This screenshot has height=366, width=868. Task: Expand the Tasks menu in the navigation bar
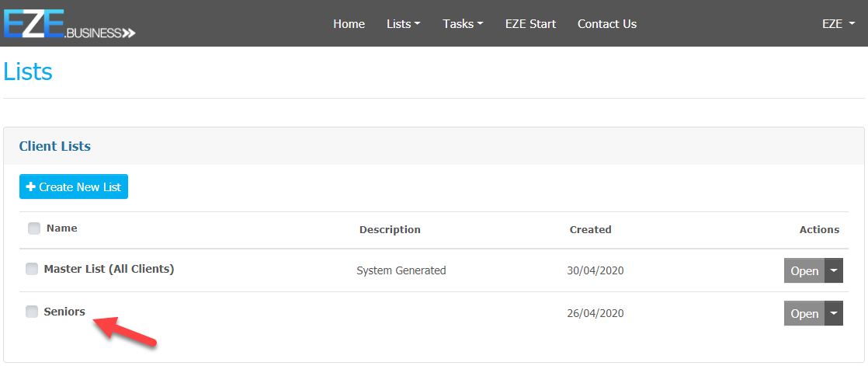click(x=463, y=24)
